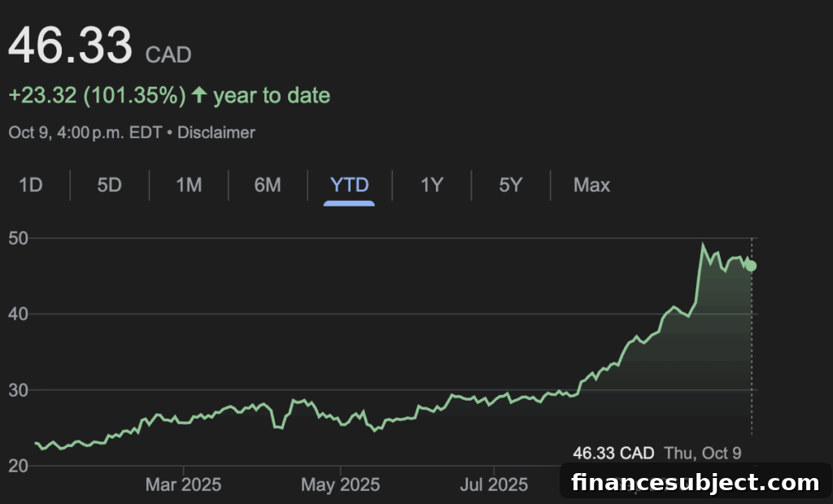The width and height of the screenshot is (833, 504).
Task: View the 5Y chart range
Action: (511, 185)
